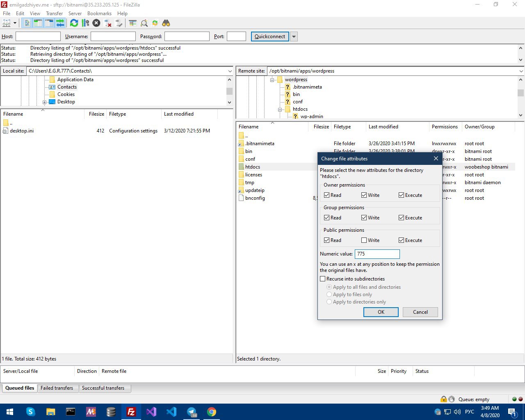
Task: Select the conf folder in remote tree
Action: 298,102
